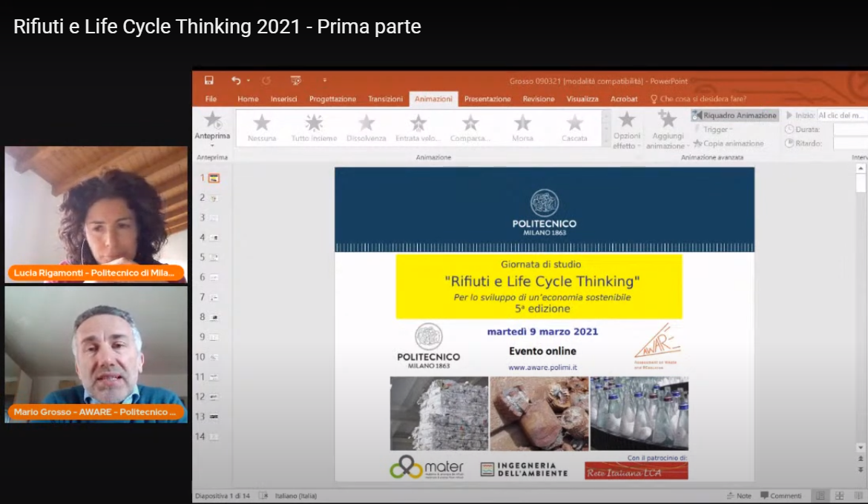Choose the Entrata veloce animation effect
The height and width of the screenshot is (504, 868).
(x=418, y=127)
